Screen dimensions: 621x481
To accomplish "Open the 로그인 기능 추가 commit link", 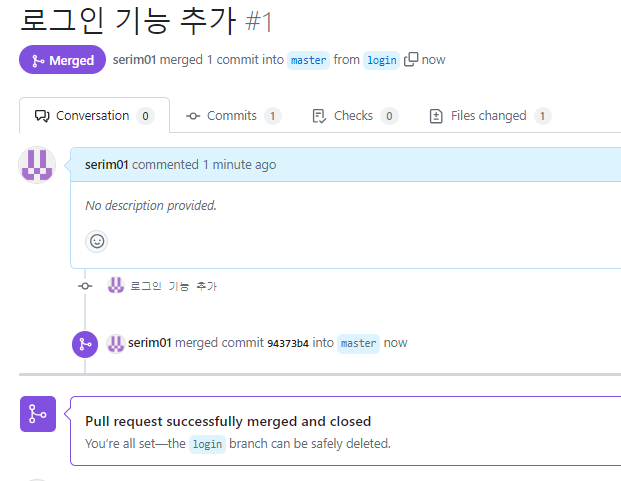I will [173, 286].
